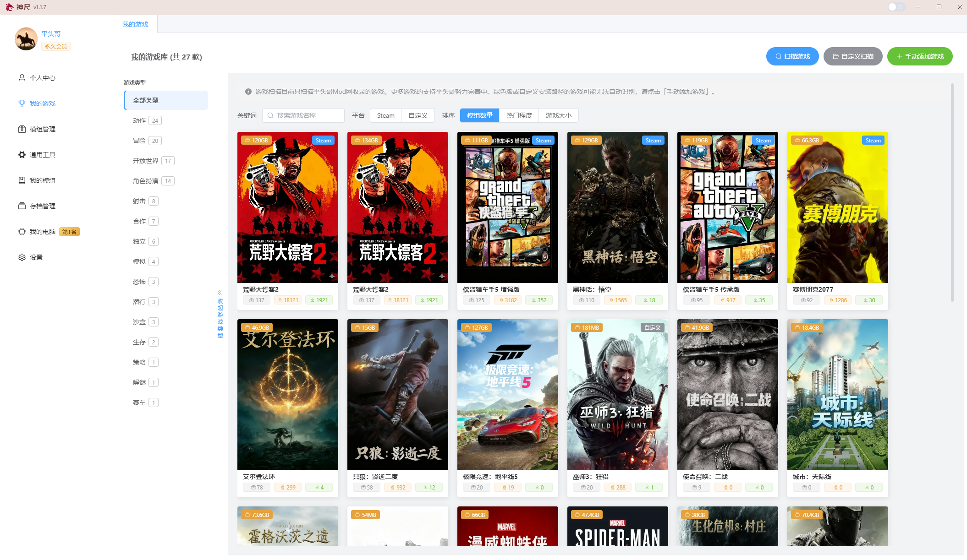Filter by 射击 category
This screenshot has width=967, height=560.
pos(146,201)
